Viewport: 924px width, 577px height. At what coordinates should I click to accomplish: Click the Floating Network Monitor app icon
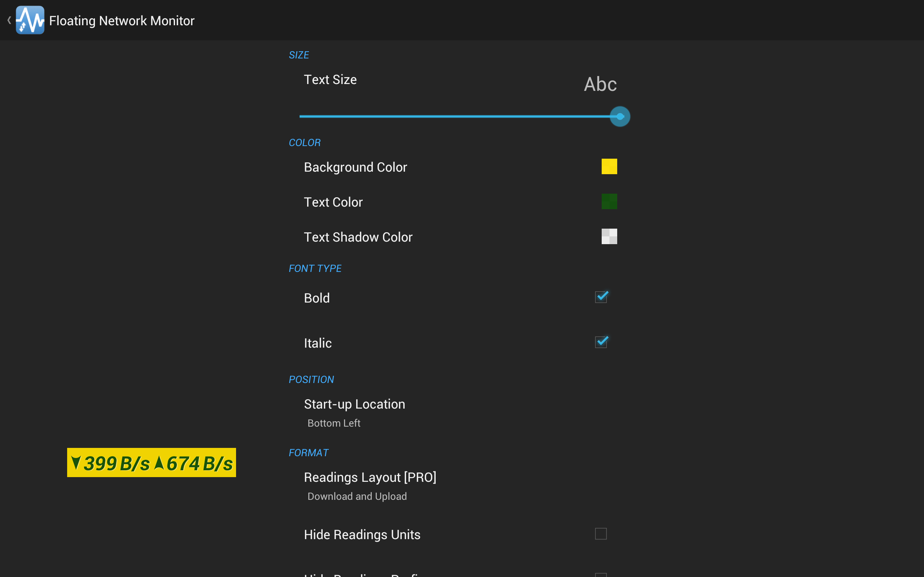[x=30, y=20]
